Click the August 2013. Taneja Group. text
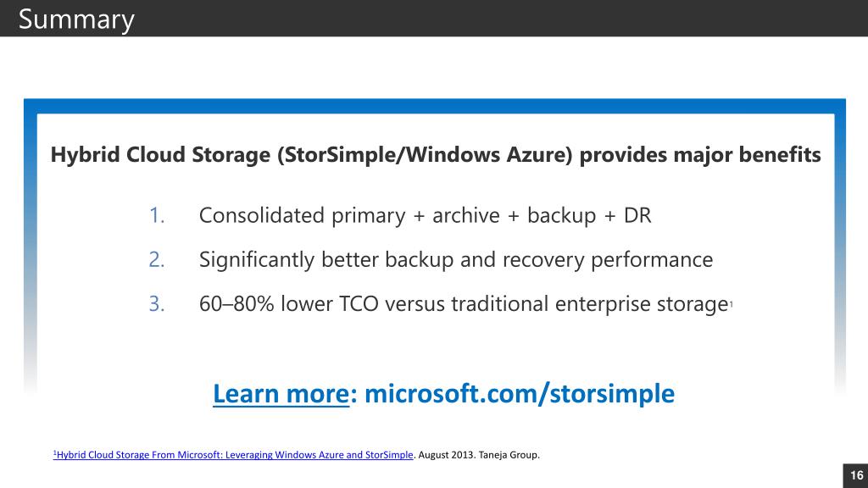The image size is (868, 488). (x=479, y=455)
